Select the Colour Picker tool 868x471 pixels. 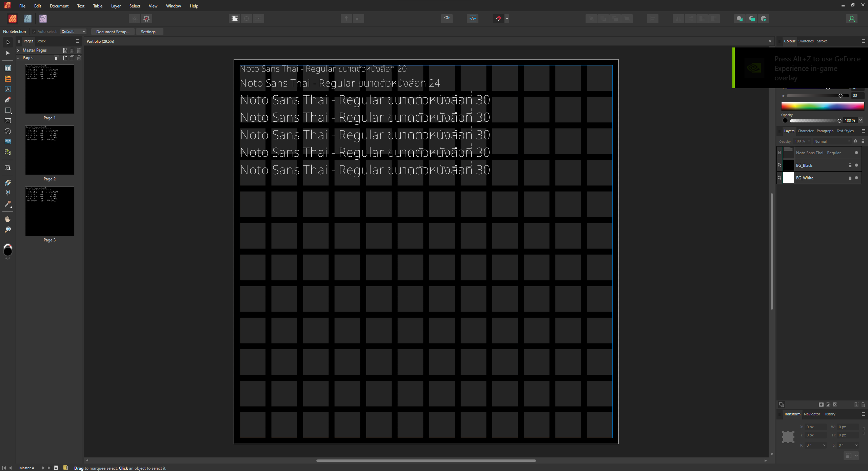(8, 204)
